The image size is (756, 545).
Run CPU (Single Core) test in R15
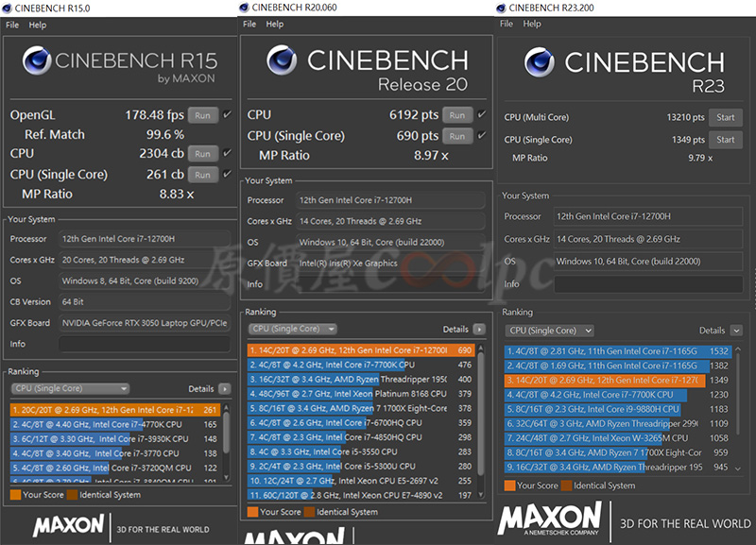tap(203, 175)
